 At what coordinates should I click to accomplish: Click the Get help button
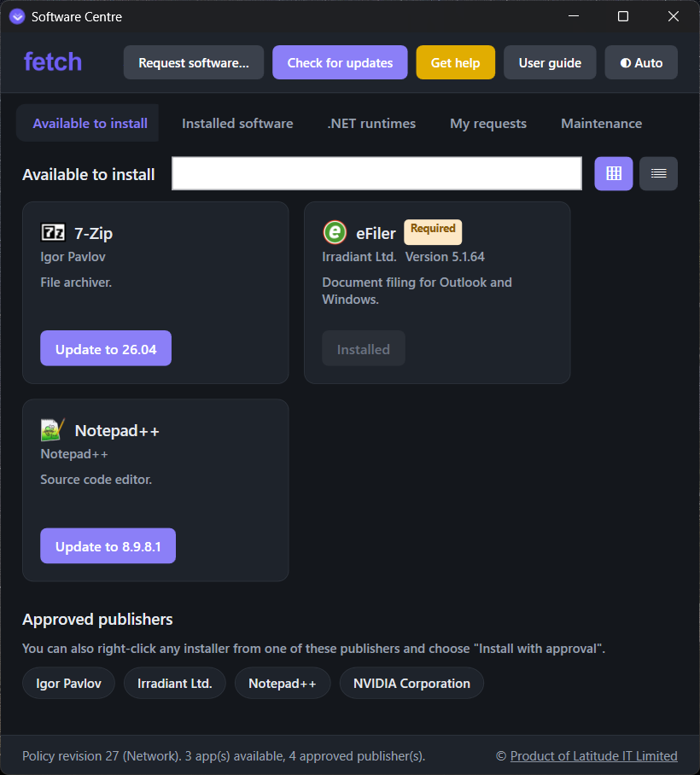pos(455,62)
